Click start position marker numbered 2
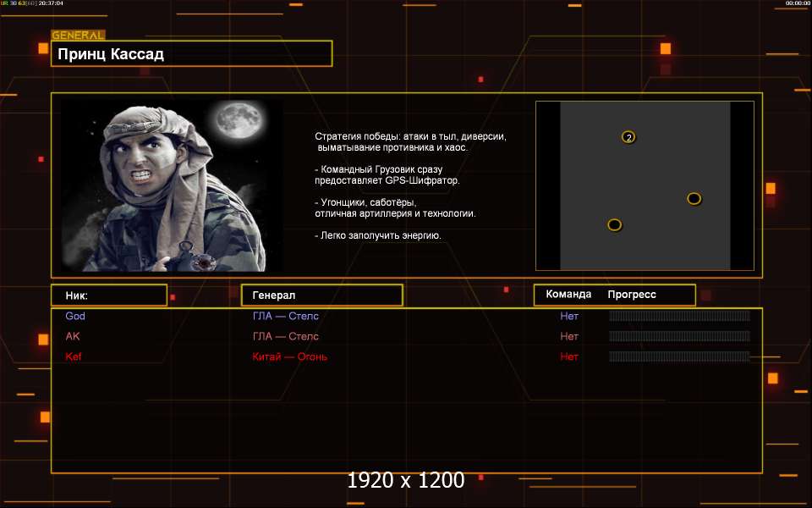Viewport: 812px width, 508px height. click(628, 137)
